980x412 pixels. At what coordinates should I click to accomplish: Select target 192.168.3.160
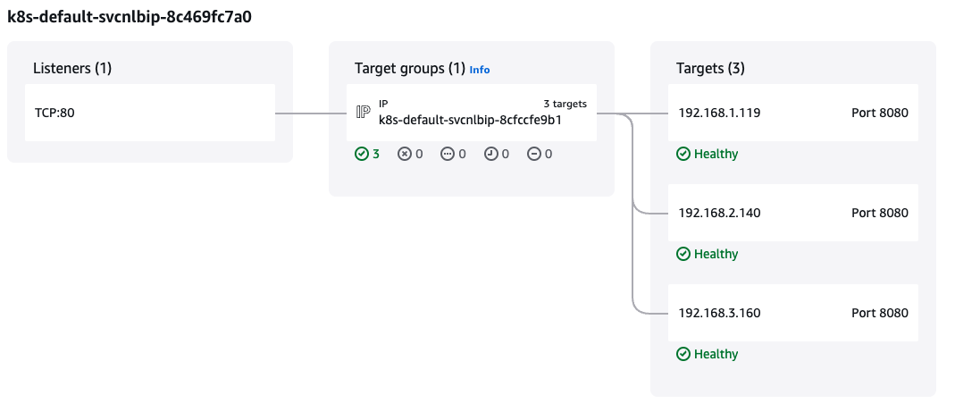(x=719, y=313)
